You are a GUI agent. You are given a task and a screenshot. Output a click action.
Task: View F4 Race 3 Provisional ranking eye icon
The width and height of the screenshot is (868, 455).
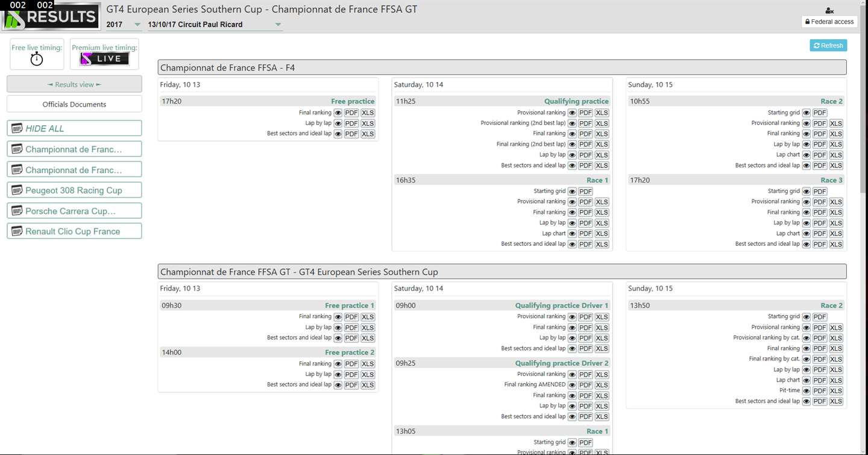point(807,202)
